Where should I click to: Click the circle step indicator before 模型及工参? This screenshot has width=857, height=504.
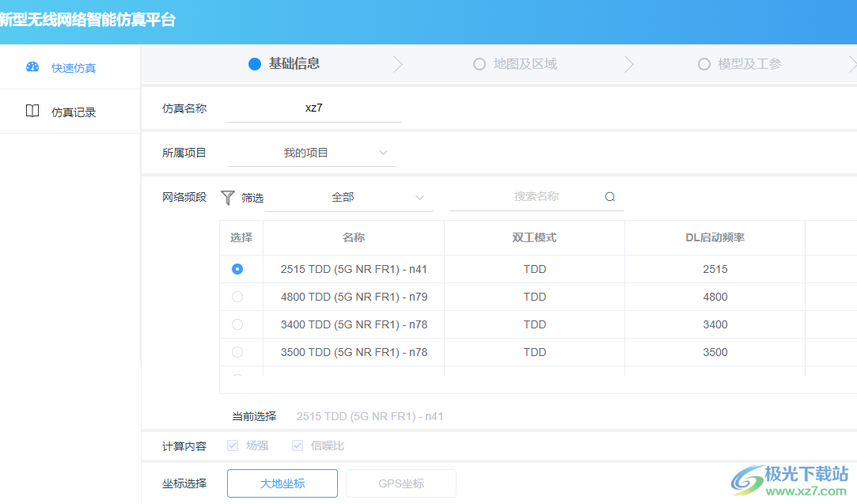point(703,63)
